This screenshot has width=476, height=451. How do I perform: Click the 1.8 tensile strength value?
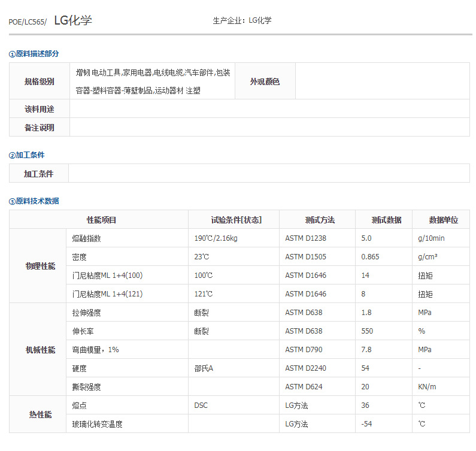click(x=366, y=313)
